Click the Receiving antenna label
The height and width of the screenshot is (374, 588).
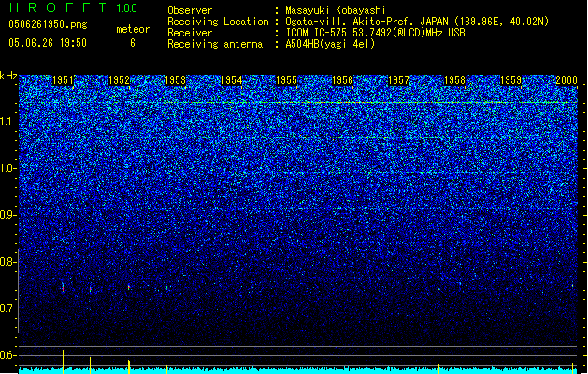[x=215, y=44]
